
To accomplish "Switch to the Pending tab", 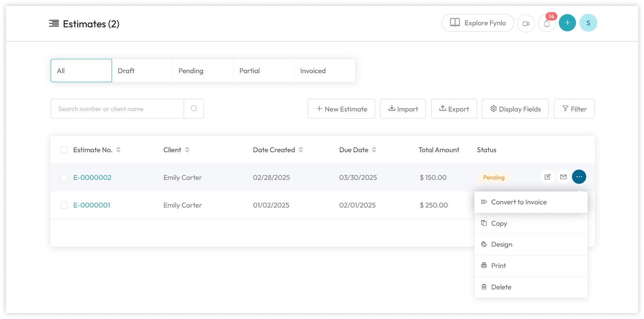I will [x=203, y=71].
